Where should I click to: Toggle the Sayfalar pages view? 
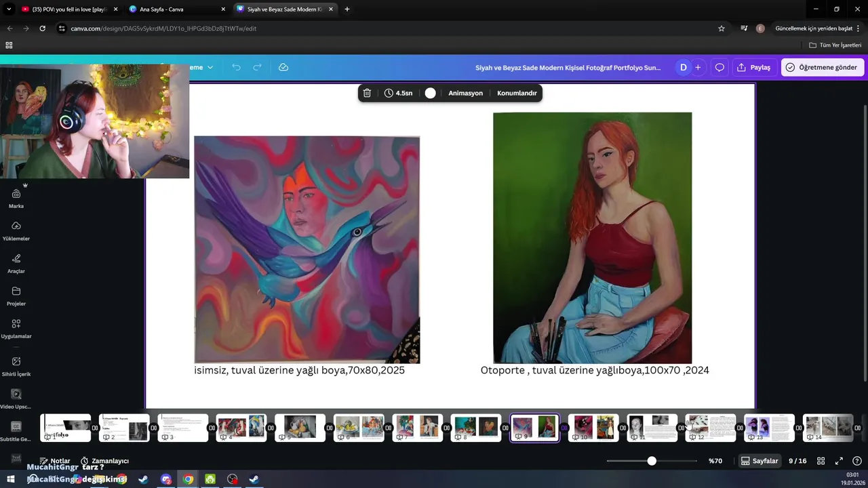click(759, 461)
